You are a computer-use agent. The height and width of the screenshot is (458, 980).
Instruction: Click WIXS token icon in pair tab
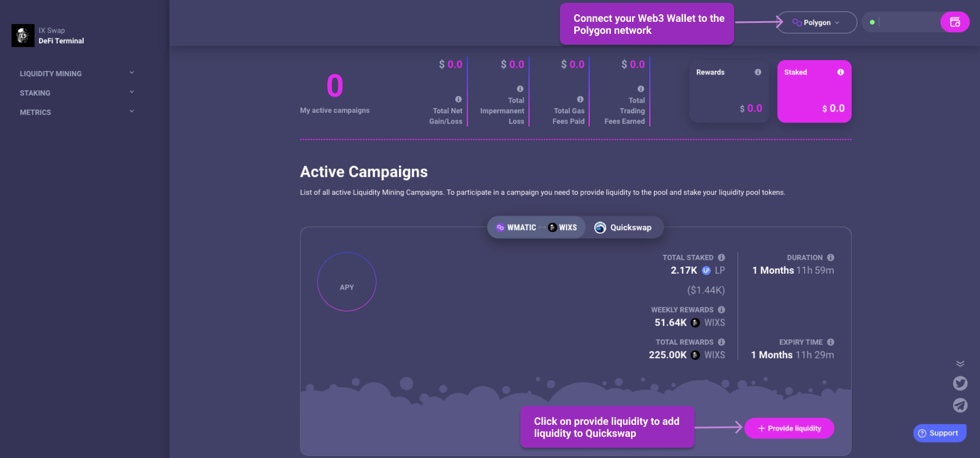[552, 227]
